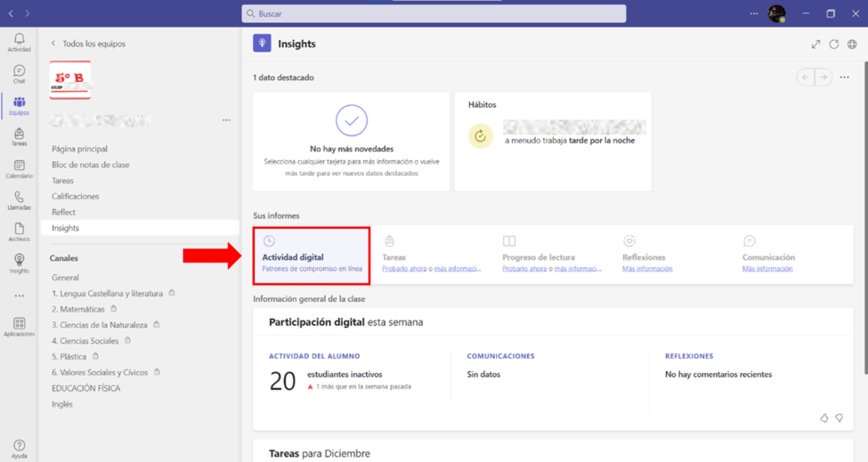
Task: Click Más información under Comunicación
Action: coord(767,269)
